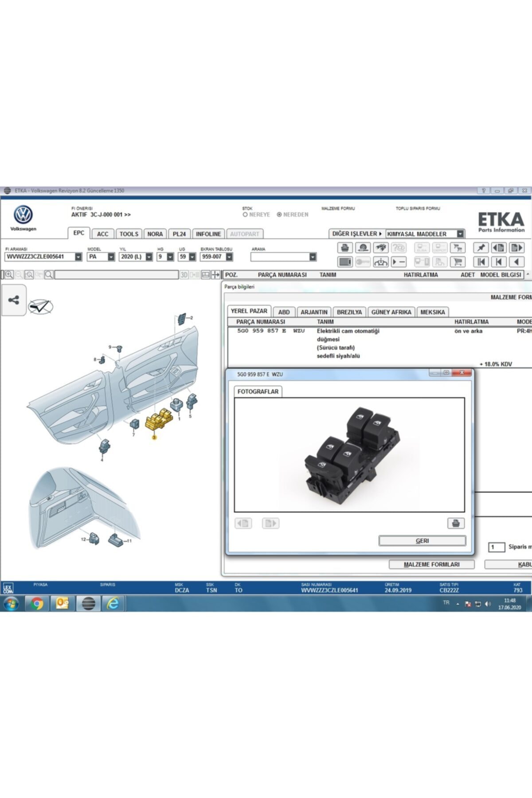
Task: Toggle the 3D view button above the diagram
Action: [x=184, y=275]
